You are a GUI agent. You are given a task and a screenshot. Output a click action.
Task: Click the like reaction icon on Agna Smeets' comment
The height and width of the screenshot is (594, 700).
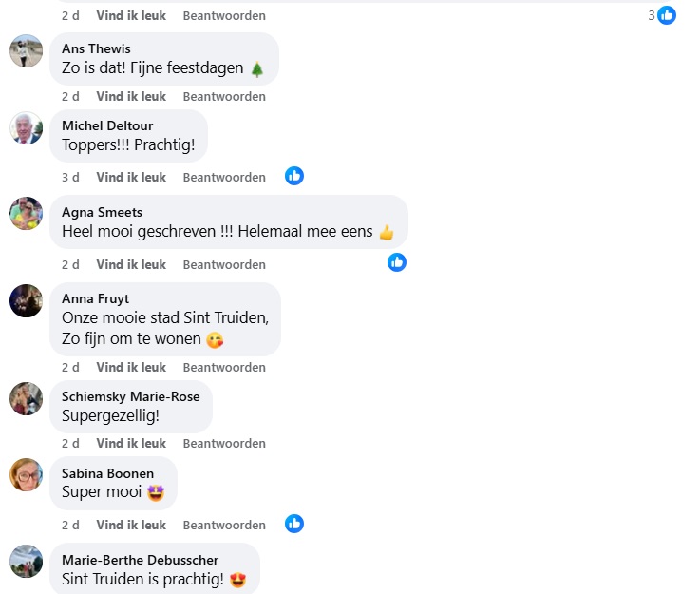[x=397, y=262]
